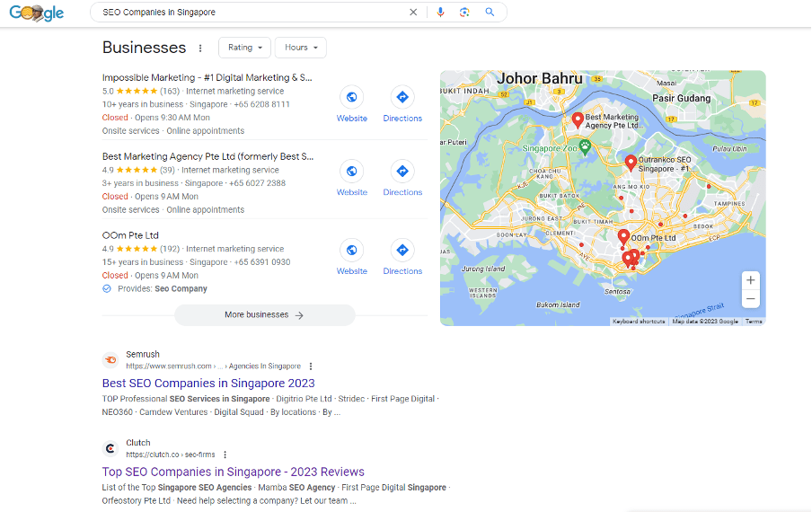Click More businesses button
Image resolution: width=812 pixels, height=512 pixels.
[264, 315]
